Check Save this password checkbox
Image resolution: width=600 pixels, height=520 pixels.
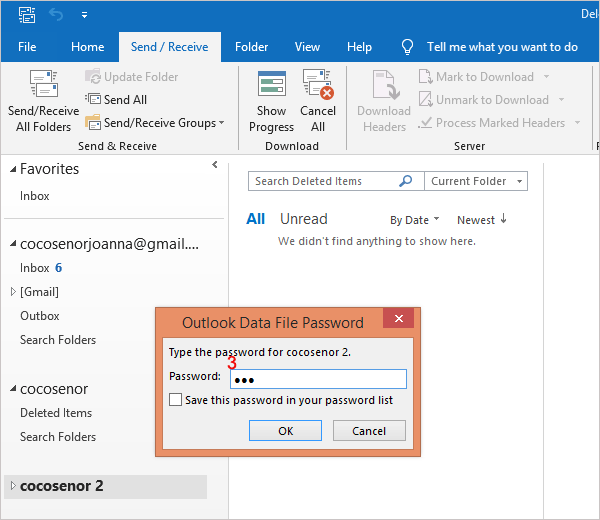pos(175,400)
